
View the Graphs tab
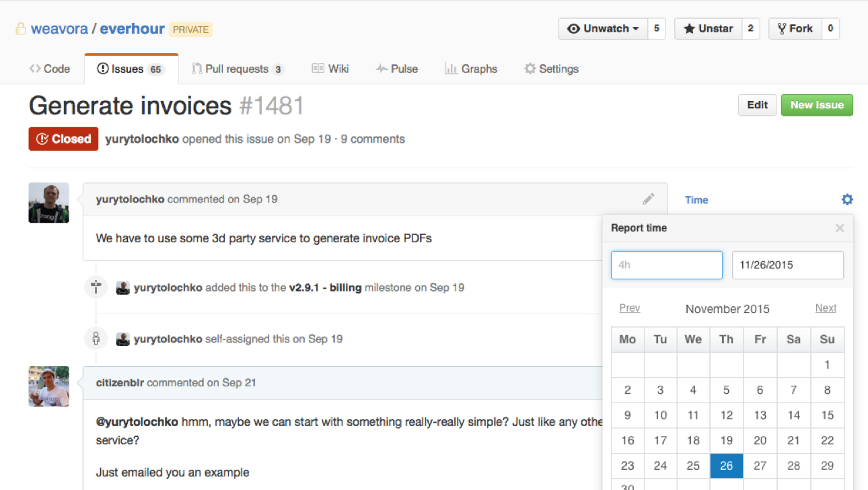point(471,69)
